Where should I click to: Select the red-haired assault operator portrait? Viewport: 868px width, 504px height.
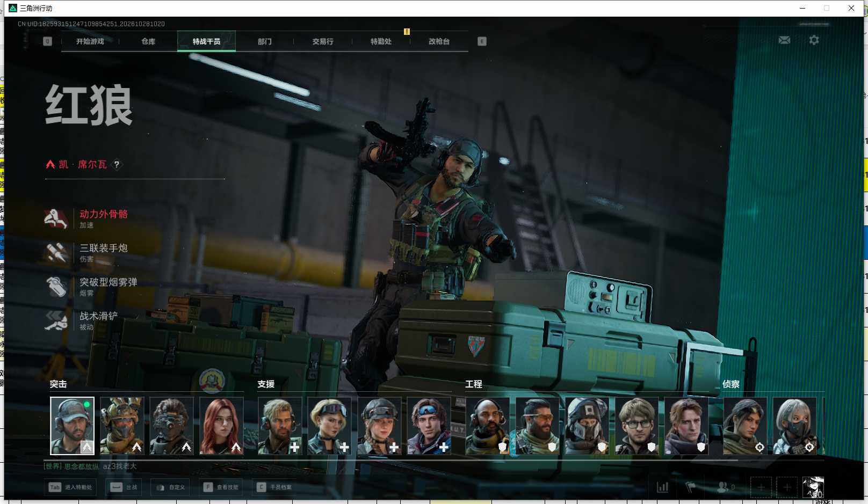(221, 426)
